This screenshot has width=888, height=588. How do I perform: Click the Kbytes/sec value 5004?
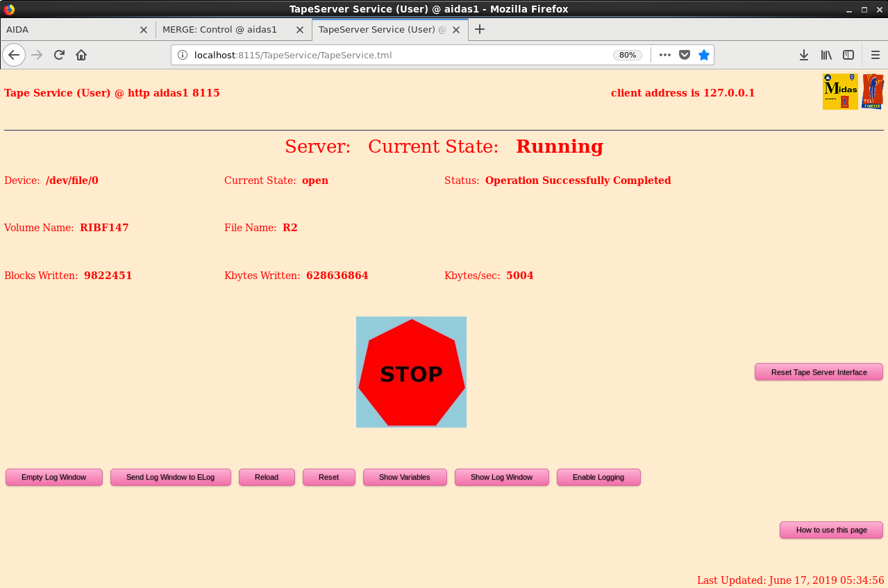tap(520, 276)
